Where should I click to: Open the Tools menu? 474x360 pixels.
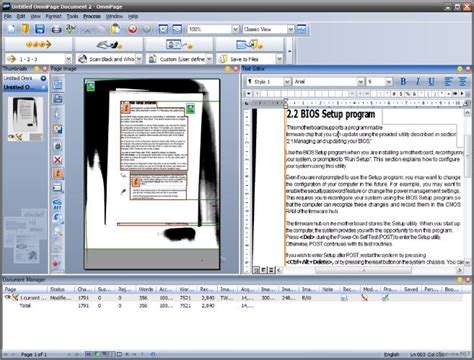pyautogui.click(x=72, y=16)
